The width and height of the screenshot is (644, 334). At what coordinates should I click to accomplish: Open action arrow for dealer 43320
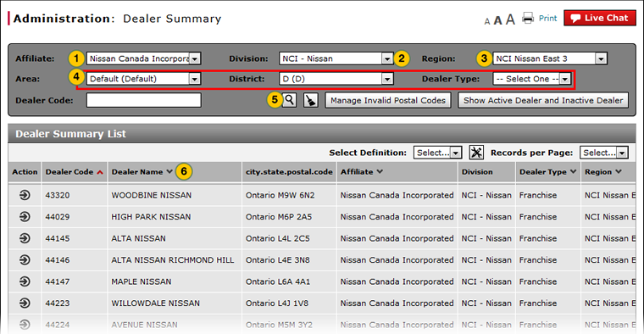(25, 195)
